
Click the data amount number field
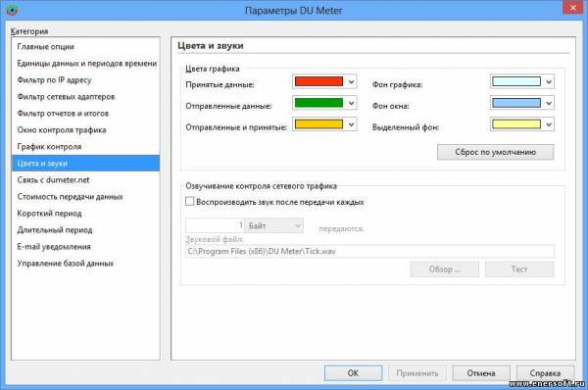(x=216, y=225)
